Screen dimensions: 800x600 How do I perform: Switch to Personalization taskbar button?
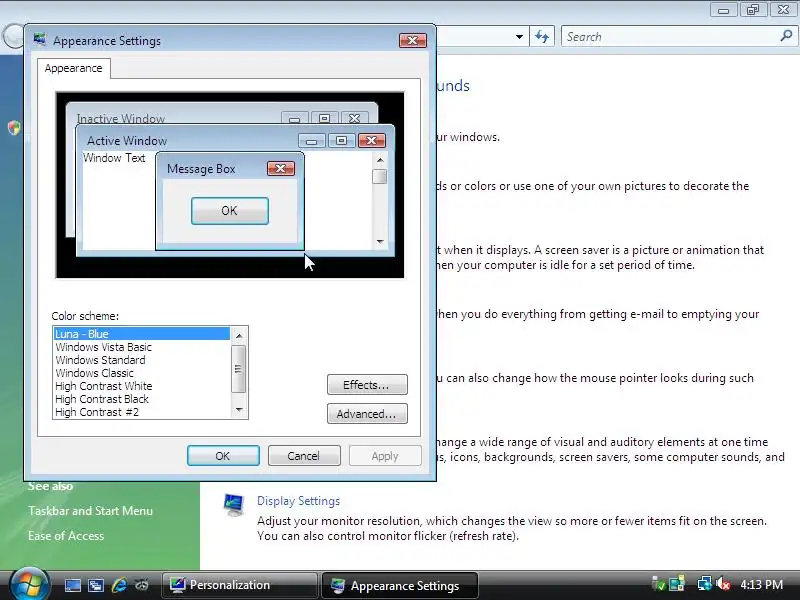[x=240, y=585]
